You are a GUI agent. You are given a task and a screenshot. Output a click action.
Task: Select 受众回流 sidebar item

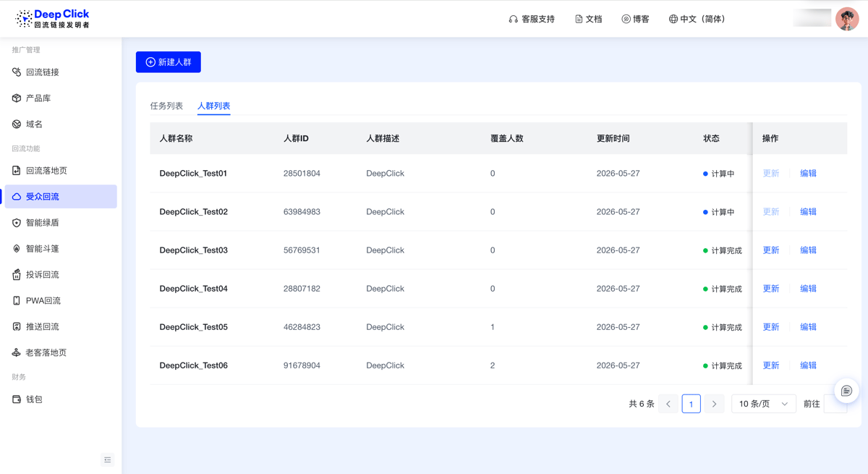[x=61, y=197]
